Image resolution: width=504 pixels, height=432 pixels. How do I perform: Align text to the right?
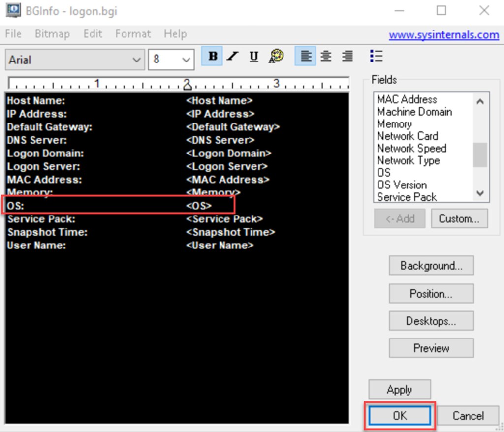click(x=347, y=56)
